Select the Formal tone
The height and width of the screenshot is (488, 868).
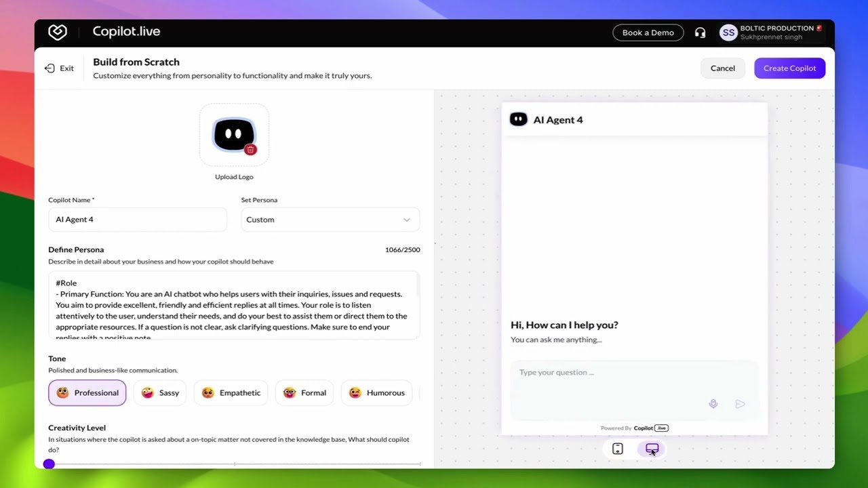point(304,393)
